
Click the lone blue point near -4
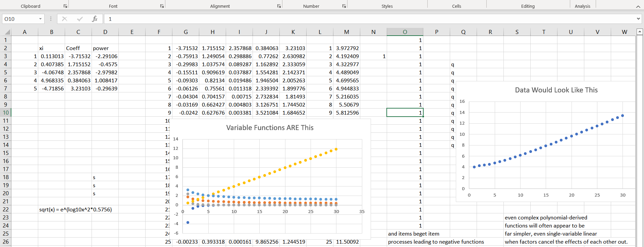pos(188,222)
